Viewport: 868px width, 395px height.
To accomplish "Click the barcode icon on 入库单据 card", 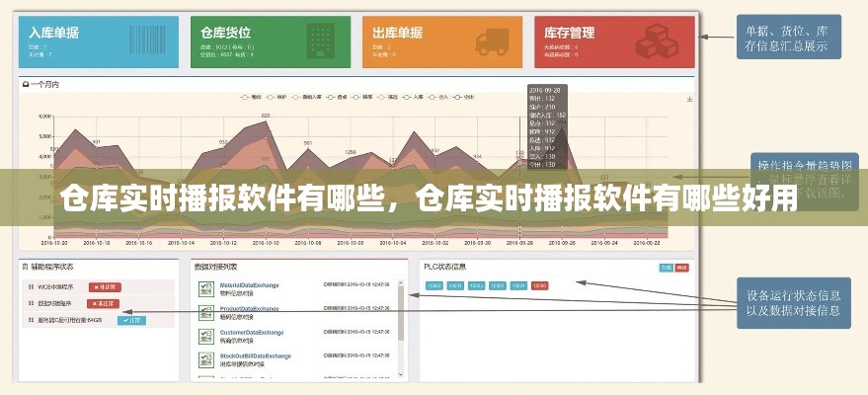I will coord(151,40).
